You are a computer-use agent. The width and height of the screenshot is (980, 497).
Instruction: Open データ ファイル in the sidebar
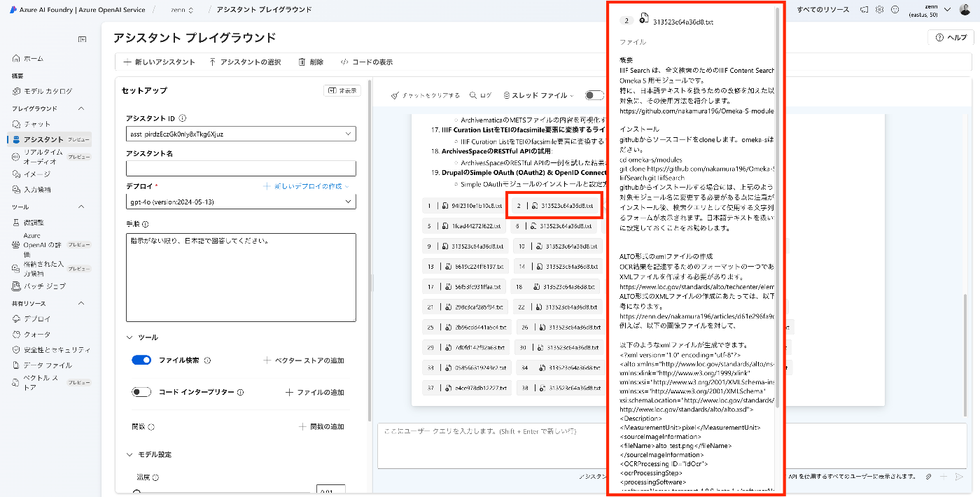(42, 365)
